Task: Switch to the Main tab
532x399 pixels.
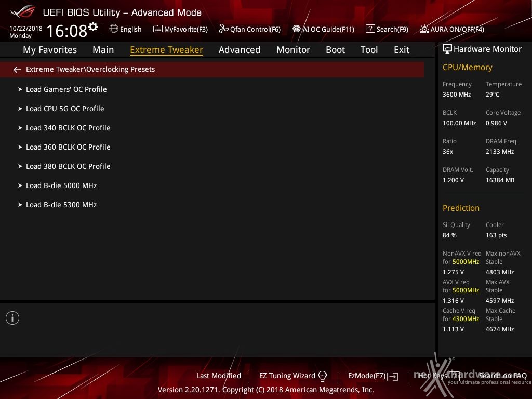Action: (x=103, y=50)
